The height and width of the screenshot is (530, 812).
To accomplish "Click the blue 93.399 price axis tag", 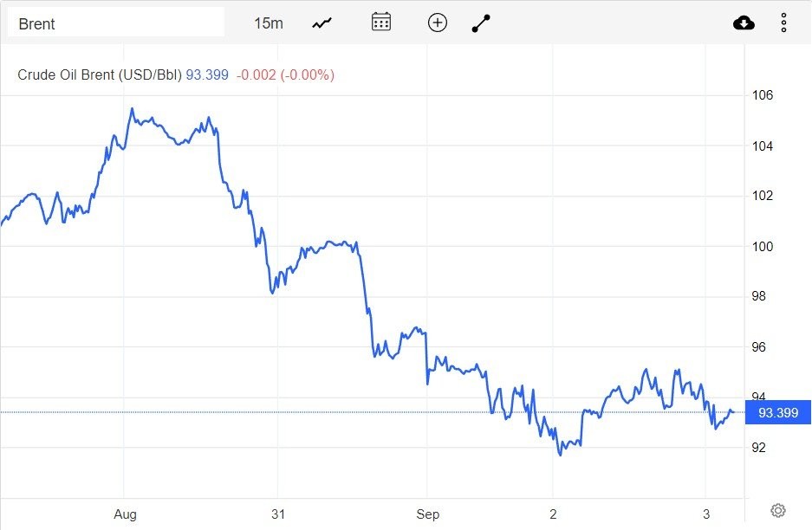I will (777, 412).
